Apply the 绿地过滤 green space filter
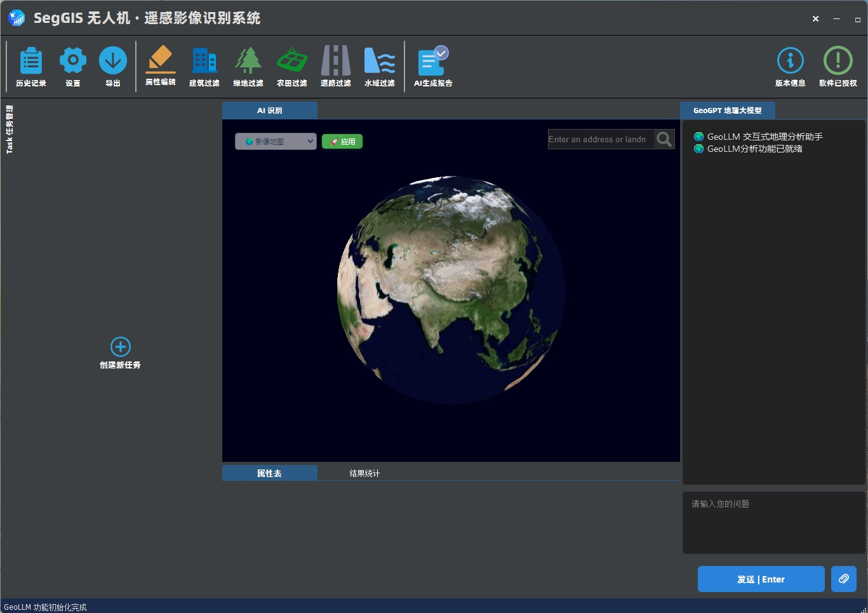868x613 pixels. click(248, 66)
